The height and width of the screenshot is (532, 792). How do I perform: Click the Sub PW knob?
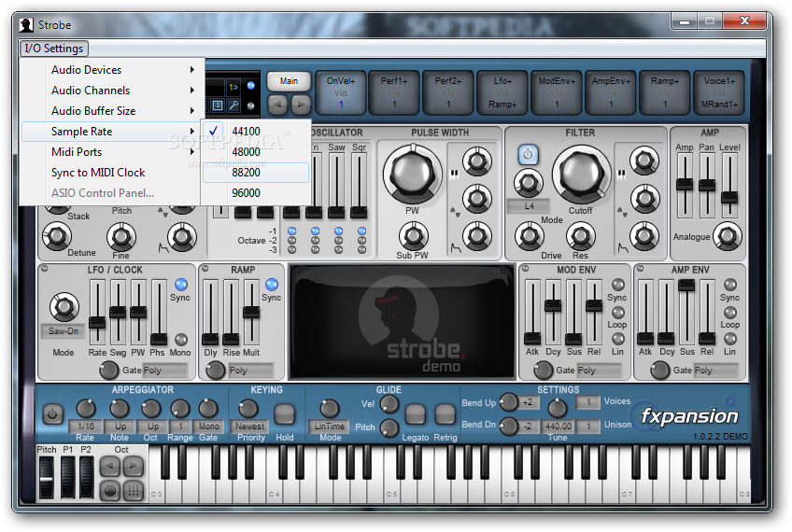(x=413, y=236)
